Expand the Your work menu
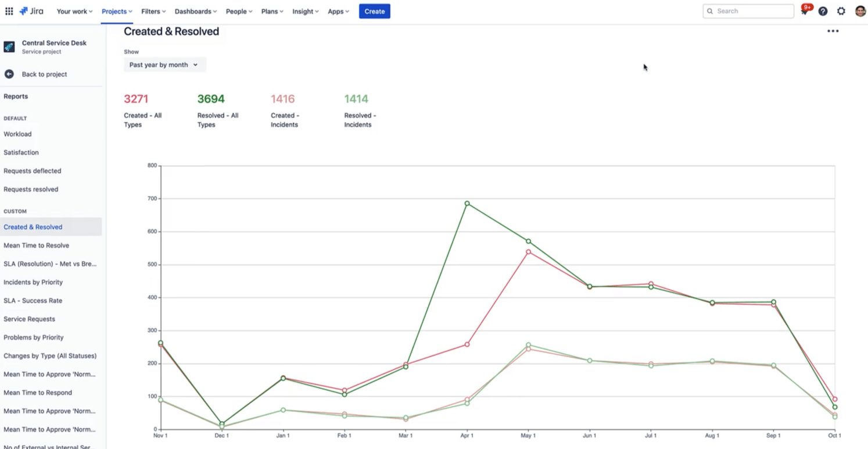Screen dimensions: 868x449 (74, 10)
